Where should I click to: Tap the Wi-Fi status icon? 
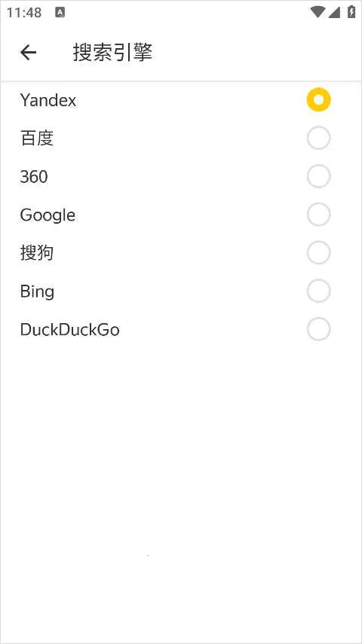(x=318, y=12)
